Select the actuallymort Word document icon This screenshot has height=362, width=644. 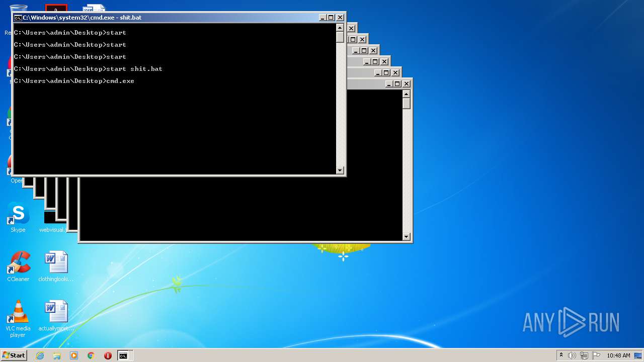pyautogui.click(x=56, y=316)
